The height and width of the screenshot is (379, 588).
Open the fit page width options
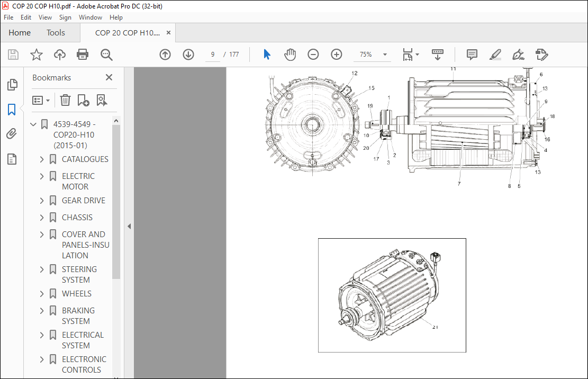click(x=411, y=55)
